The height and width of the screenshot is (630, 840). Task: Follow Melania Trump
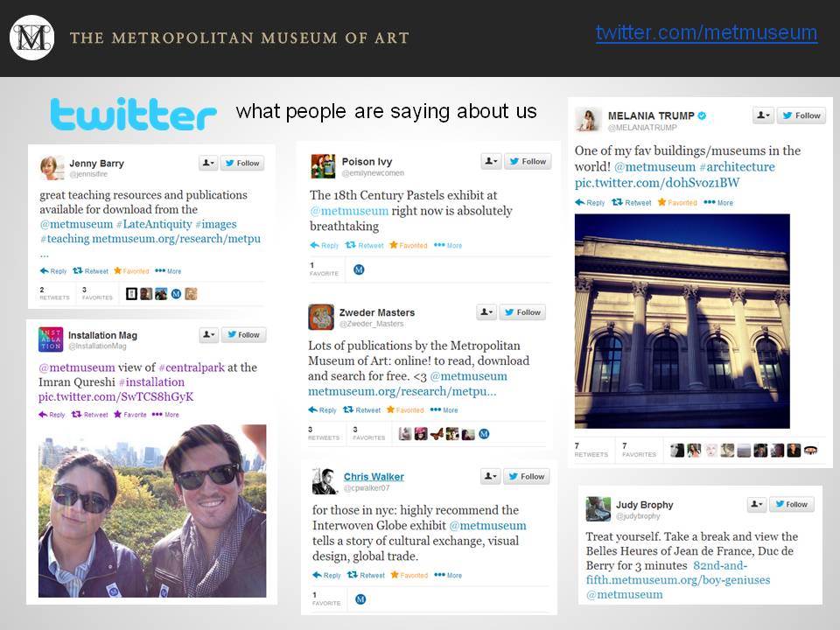coord(801,115)
